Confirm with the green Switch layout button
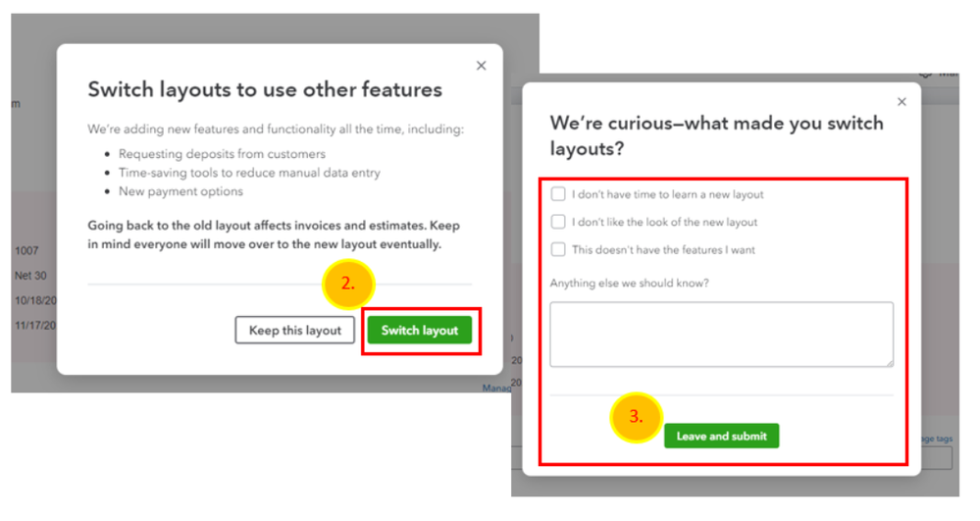The width and height of the screenshot is (980, 521). coord(419,331)
